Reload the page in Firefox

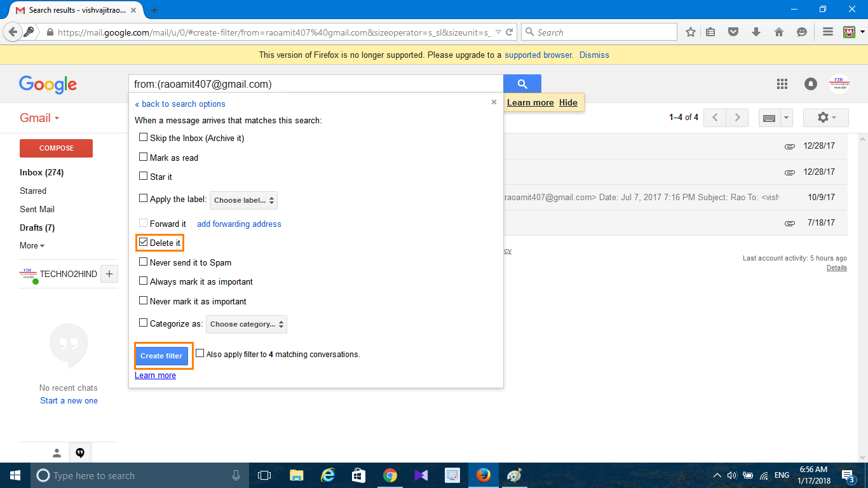[x=509, y=32]
